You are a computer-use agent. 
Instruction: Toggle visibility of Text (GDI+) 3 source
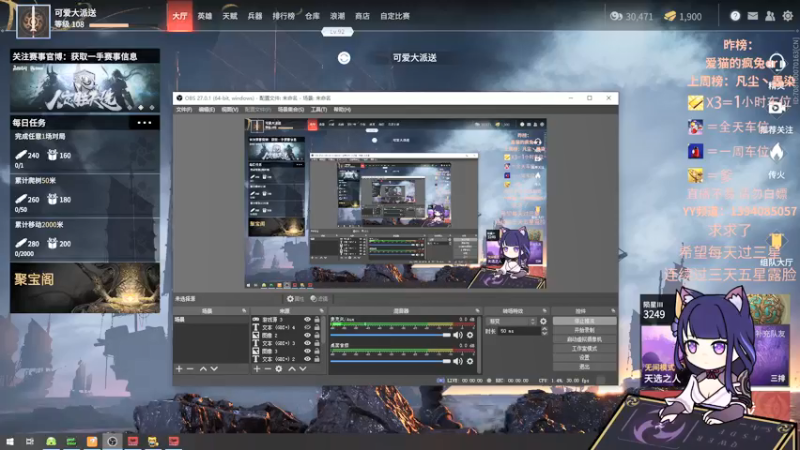click(x=307, y=343)
